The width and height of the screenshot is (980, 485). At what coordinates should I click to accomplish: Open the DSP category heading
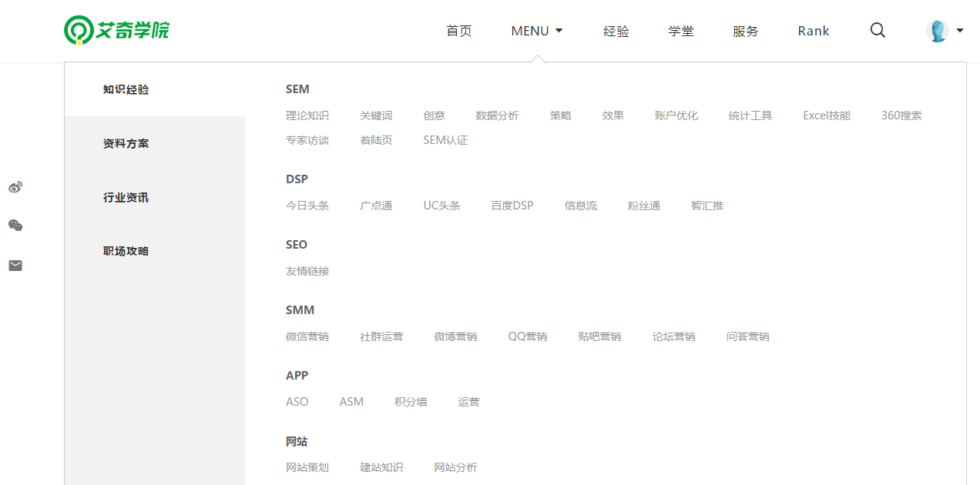(297, 179)
